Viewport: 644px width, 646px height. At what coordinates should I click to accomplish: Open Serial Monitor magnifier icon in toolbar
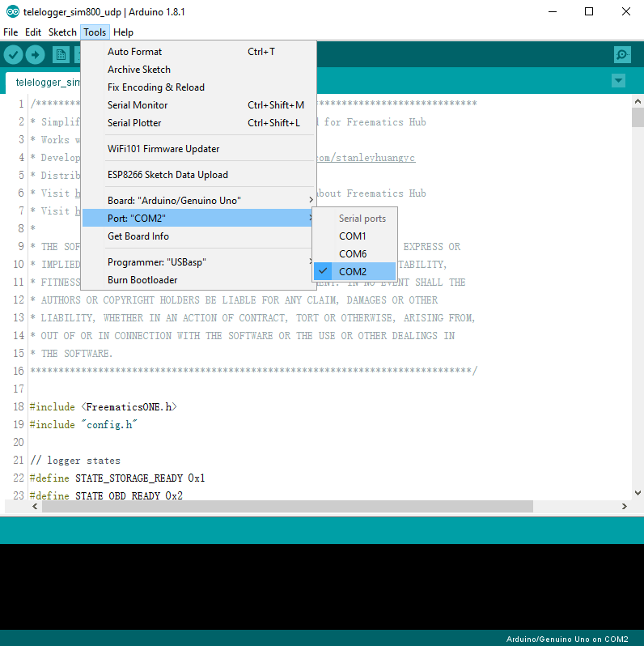pyautogui.click(x=622, y=54)
